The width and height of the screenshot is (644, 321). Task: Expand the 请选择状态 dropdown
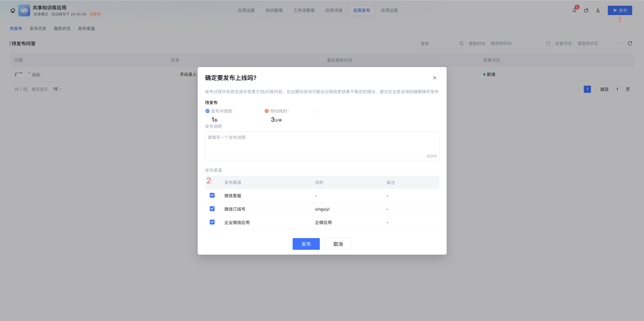pos(598,43)
